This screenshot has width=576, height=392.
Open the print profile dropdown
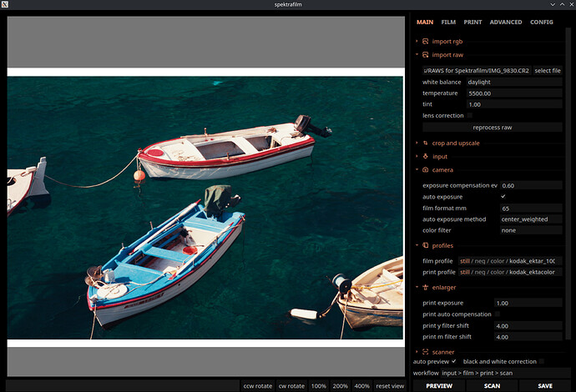coord(510,272)
